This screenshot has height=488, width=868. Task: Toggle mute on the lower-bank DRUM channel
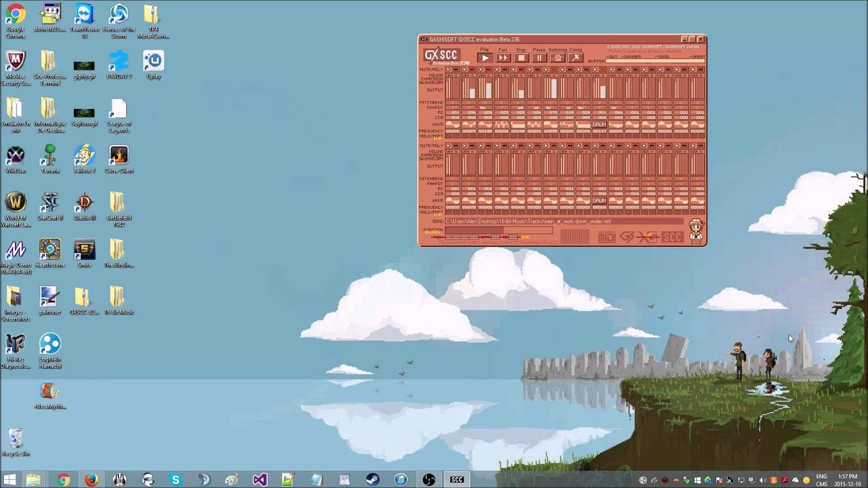[x=595, y=145]
